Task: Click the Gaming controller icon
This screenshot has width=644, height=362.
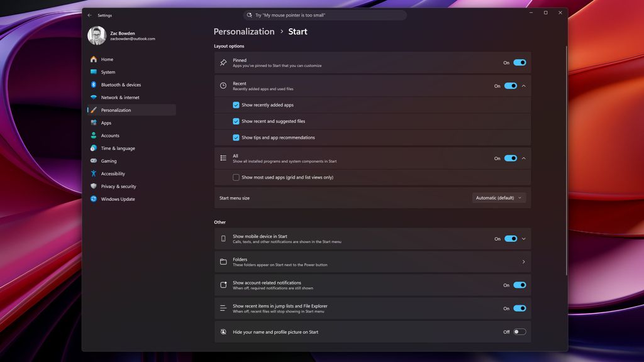Action: [94, 161]
